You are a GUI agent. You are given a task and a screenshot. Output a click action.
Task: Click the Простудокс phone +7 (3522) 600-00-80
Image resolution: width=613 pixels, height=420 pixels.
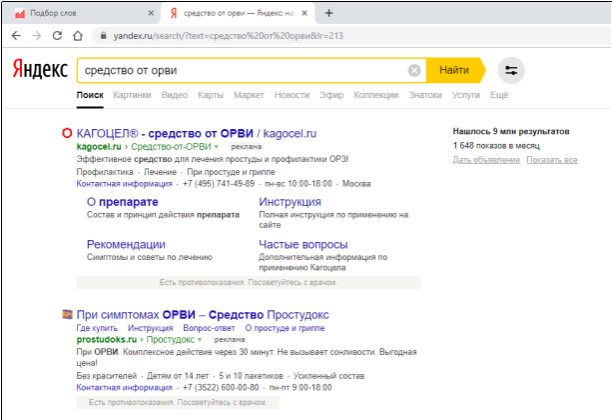pos(221,388)
